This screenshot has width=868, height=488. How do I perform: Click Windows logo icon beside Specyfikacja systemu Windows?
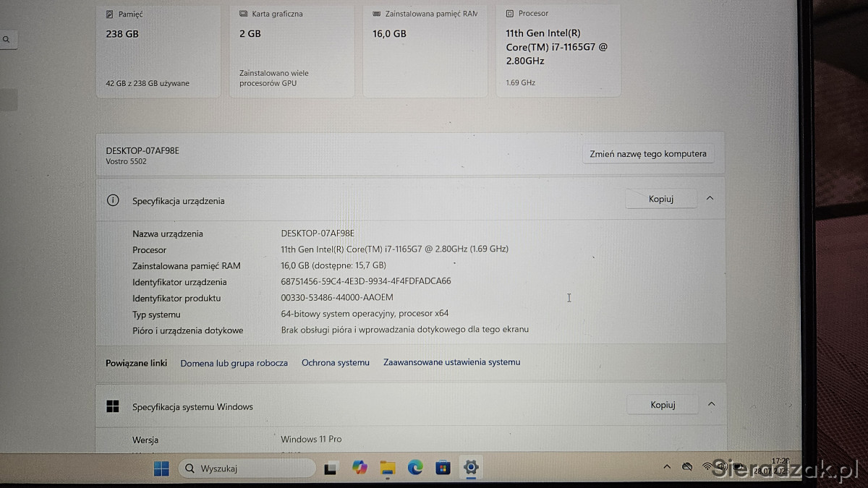click(x=113, y=406)
